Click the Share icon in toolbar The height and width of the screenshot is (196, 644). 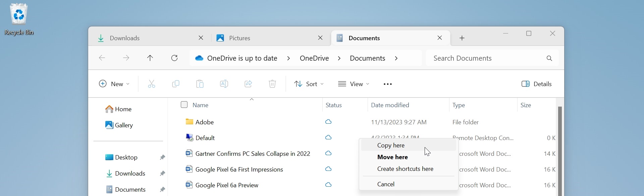pyautogui.click(x=248, y=84)
